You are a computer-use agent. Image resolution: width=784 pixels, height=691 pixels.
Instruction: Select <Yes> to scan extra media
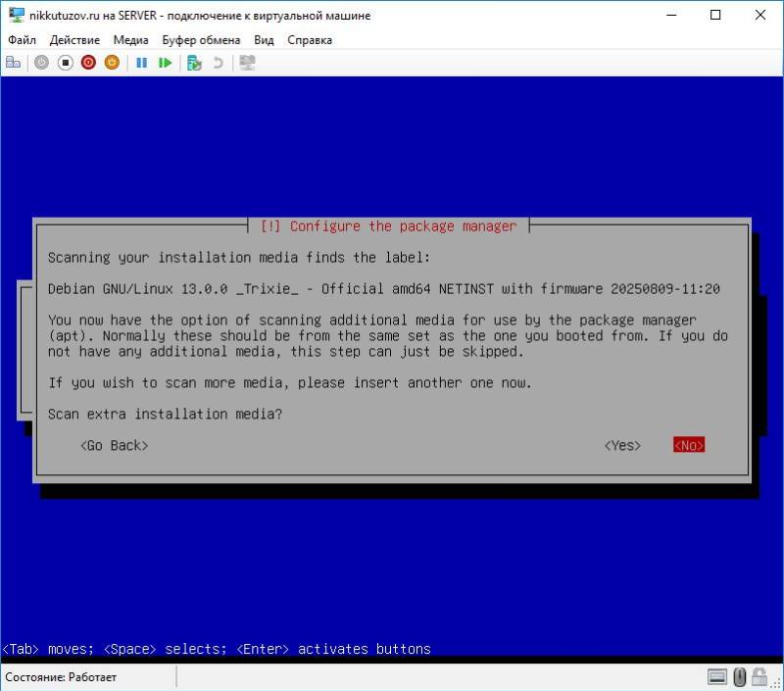(x=622, y=445)
